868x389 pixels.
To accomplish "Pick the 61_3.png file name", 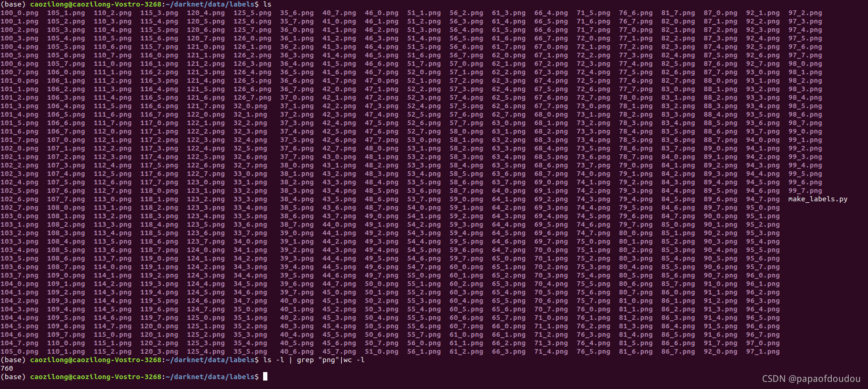I will (x=509, y=13).
